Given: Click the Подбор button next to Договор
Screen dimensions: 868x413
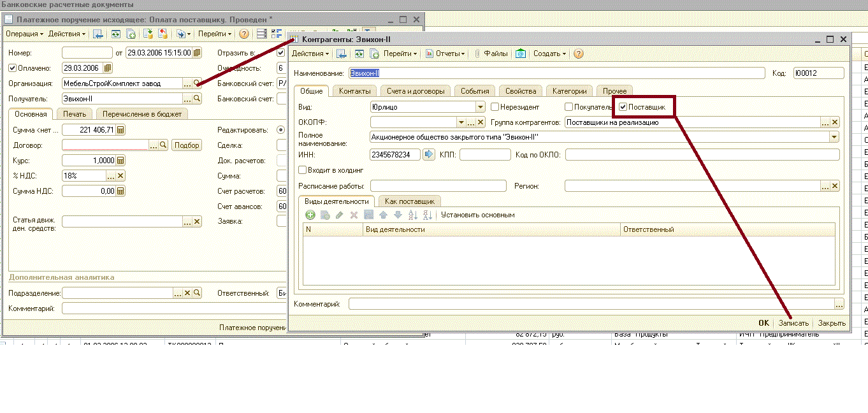Looking at the screenshot, I should [187, 145].
